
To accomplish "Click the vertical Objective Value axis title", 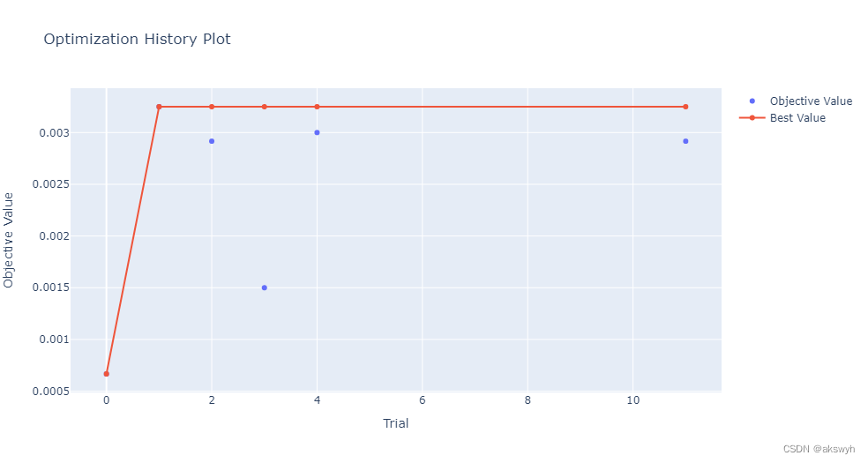I will [x=8, y=240].
